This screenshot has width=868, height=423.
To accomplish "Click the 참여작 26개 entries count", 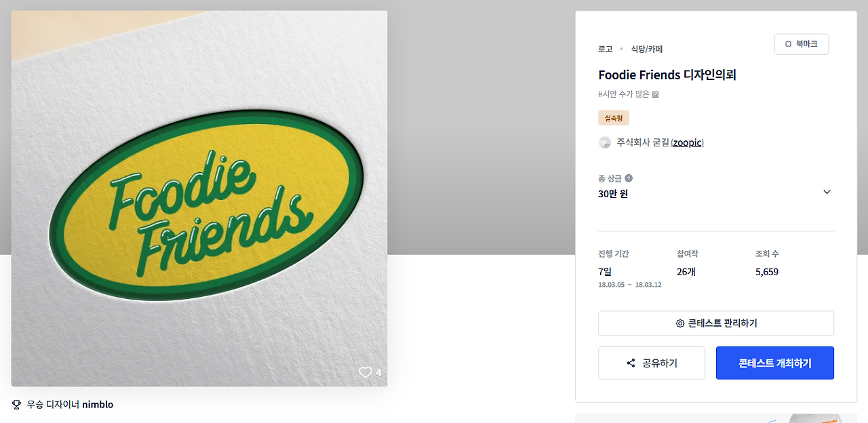I will (x=686, y=272).
